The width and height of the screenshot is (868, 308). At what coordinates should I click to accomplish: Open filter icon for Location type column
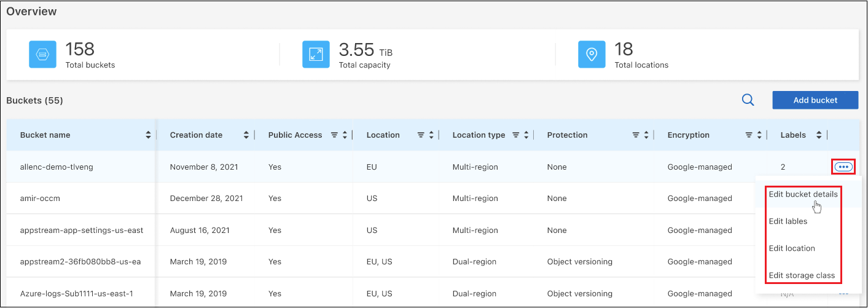tap(516, 135)
